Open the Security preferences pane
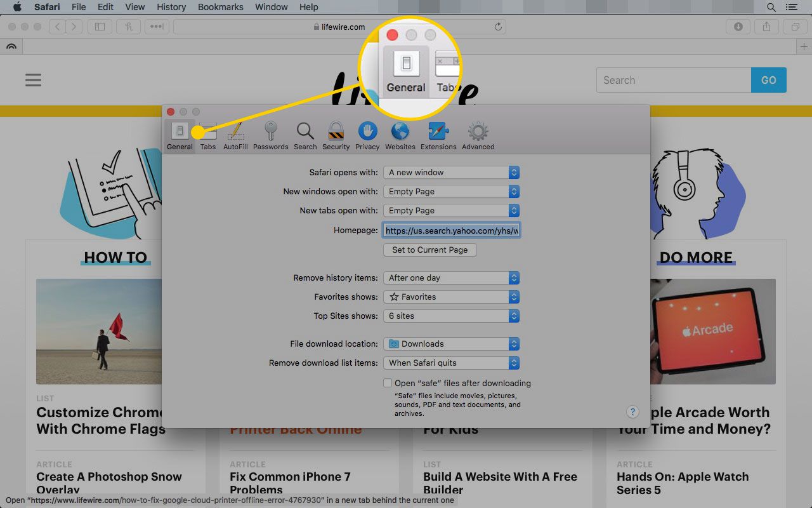The height and width of the screenshot is (508, 812). (x=336, y=136)
